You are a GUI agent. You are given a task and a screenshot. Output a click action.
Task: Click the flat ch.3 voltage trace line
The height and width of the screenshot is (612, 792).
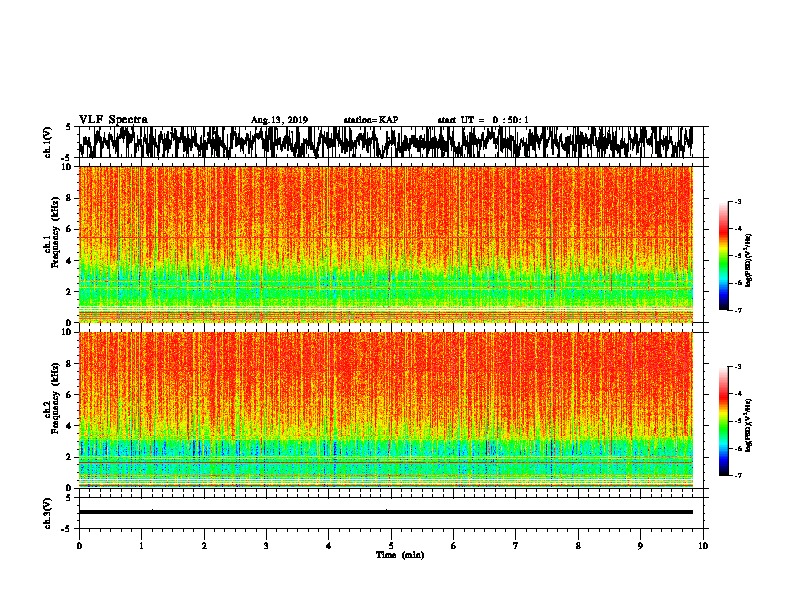point(385,512)
